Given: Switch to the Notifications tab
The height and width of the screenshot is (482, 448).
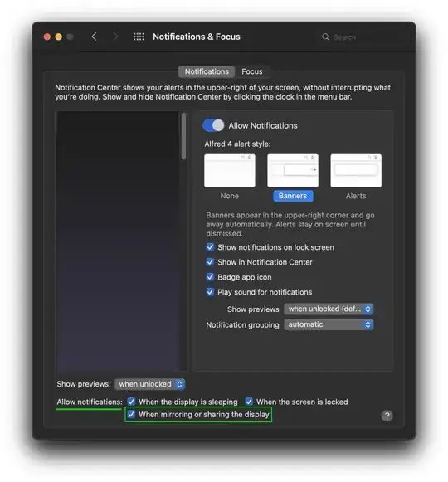Looking at the screenshot, I should pyautogui.click(x=207, y=71).
